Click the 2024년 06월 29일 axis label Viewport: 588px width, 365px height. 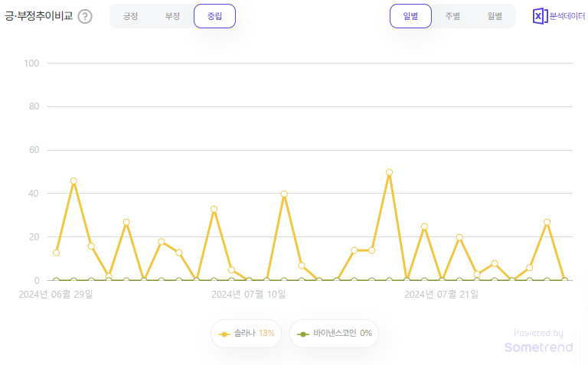tap(56, 295)
